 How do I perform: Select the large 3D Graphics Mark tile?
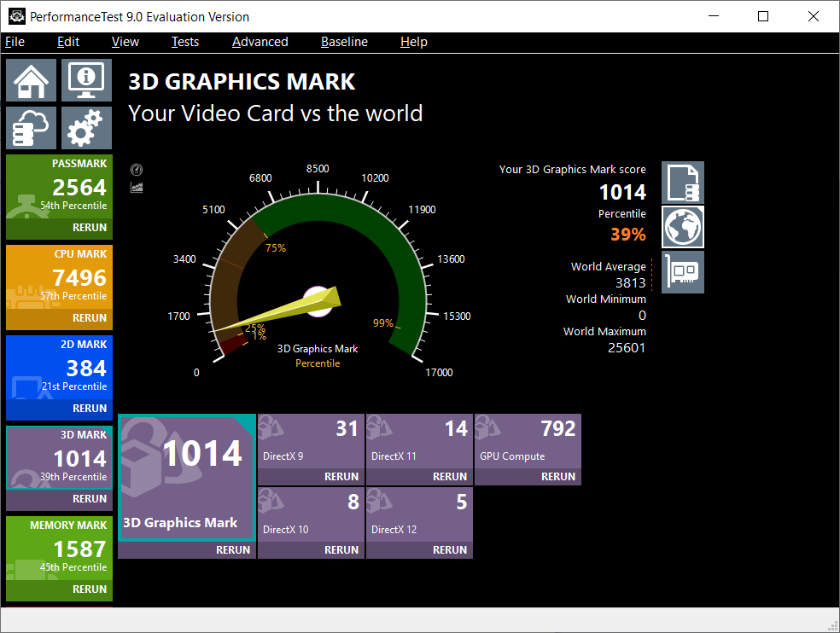click(187, 477)
